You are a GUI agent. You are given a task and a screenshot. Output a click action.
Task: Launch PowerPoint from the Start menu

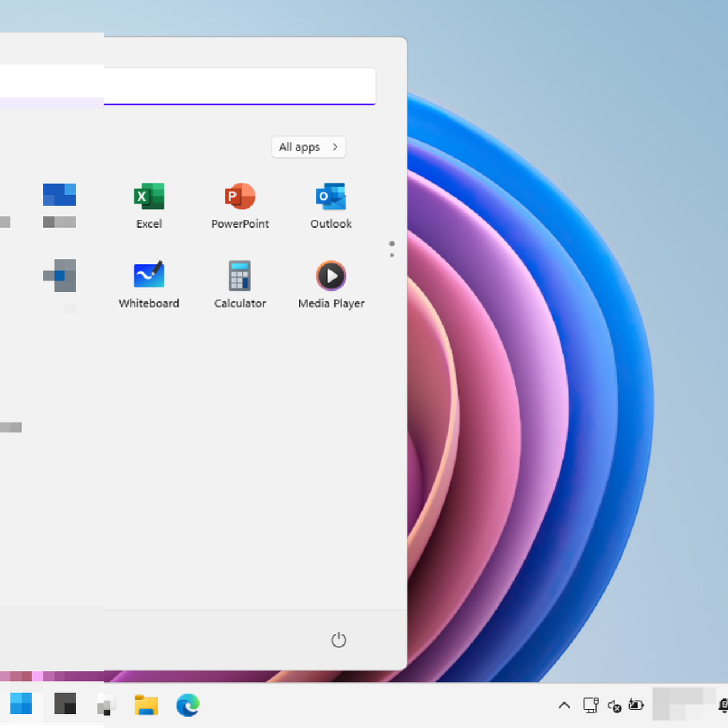[x=240, y=206]
